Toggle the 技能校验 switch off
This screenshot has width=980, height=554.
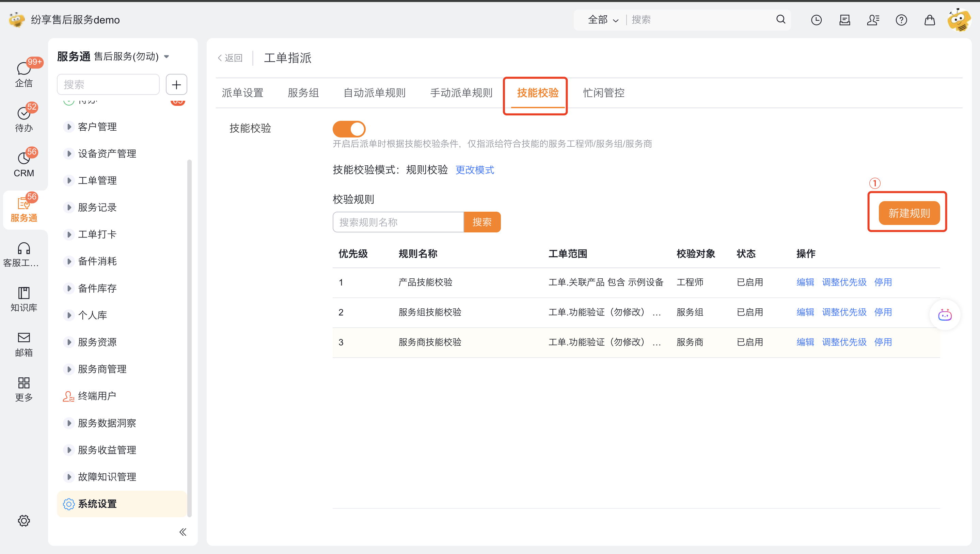click(349, 129)
